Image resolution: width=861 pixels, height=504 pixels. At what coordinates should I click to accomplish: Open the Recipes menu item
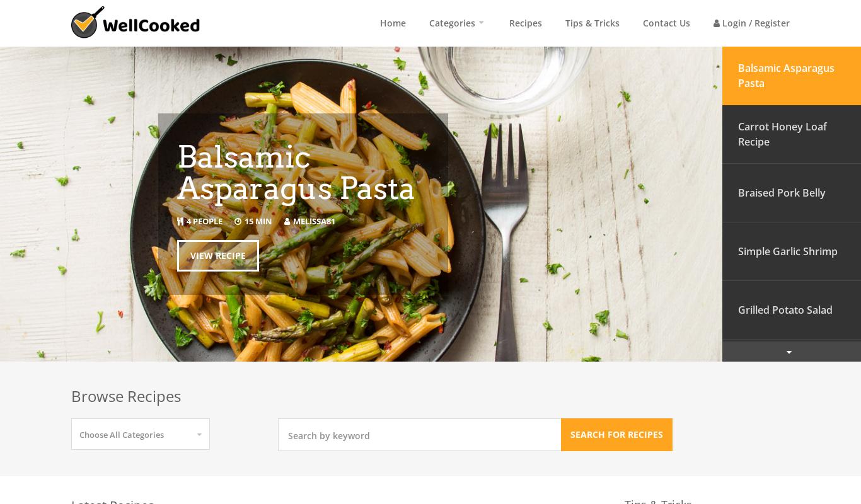526,23
